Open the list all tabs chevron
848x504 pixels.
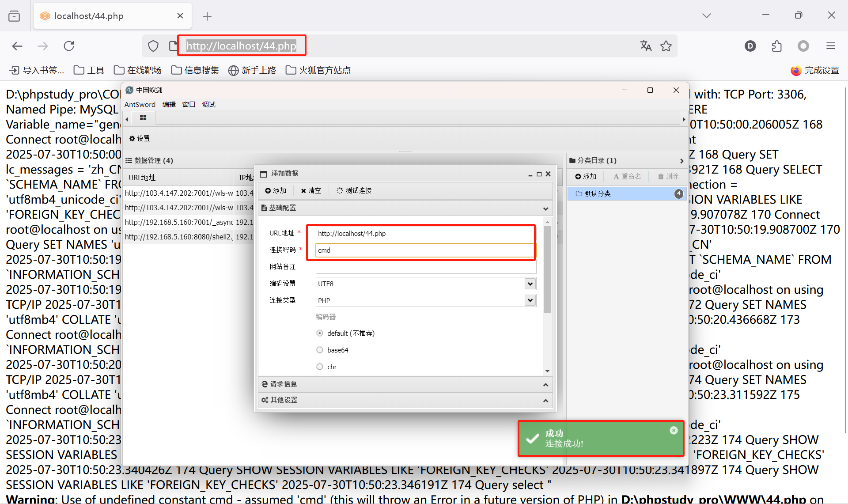click(707, 15)
